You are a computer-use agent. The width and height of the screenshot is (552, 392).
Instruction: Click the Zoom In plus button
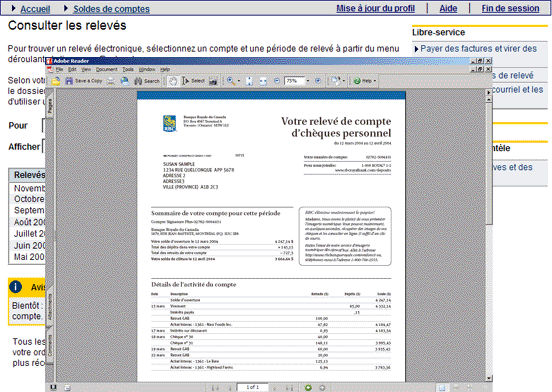[318, 81]
